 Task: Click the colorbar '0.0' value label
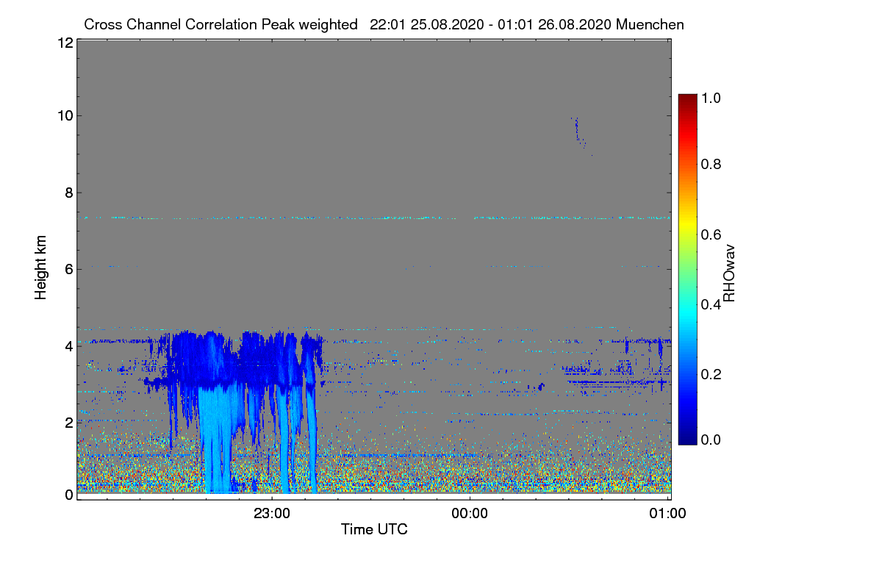(x=711, y=440)
